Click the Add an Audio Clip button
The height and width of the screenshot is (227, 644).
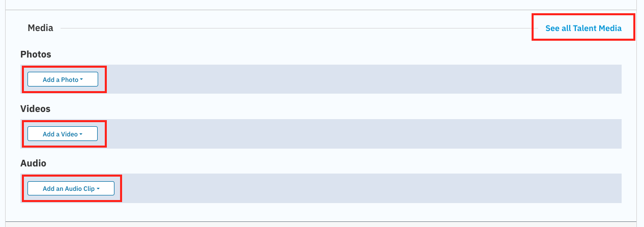[x=68, y=188]
